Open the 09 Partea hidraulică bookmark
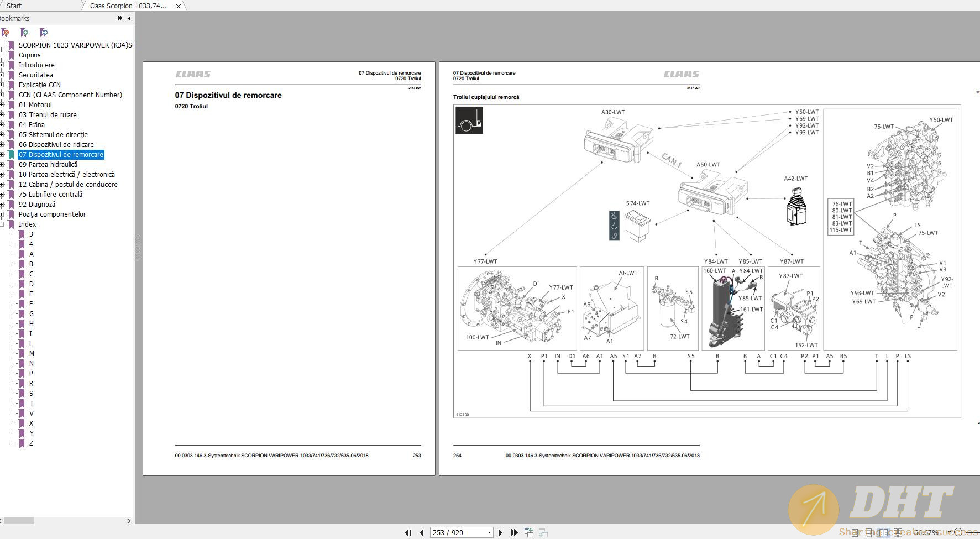This screenshot has width=980, height=539. pos(48,164)
